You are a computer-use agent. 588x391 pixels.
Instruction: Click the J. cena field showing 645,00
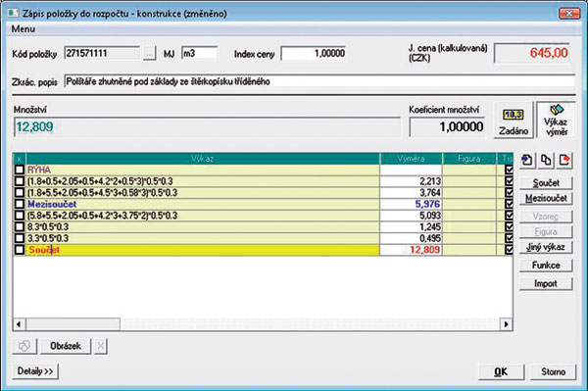pyautogui.click(x=532, y=53)
